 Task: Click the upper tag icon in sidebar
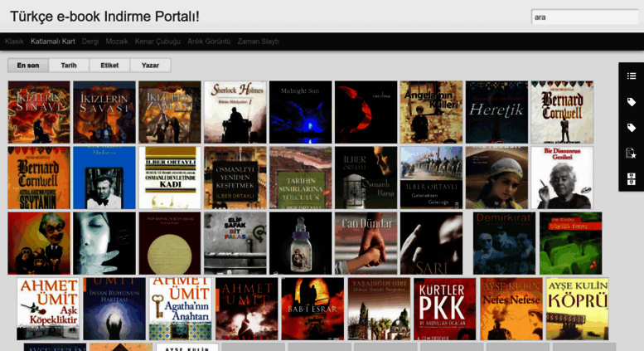coord(631,102)
